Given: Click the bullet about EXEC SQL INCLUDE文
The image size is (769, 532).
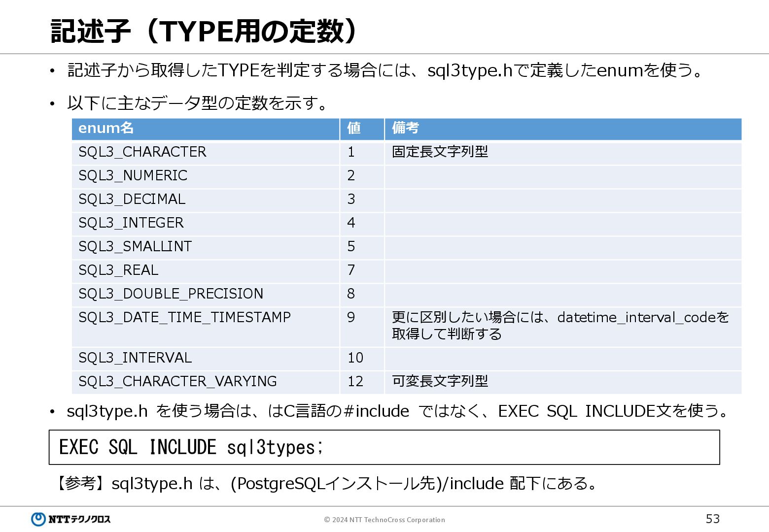Looking at the screenshot, I should pyautogui.click(x=397, y=411).
